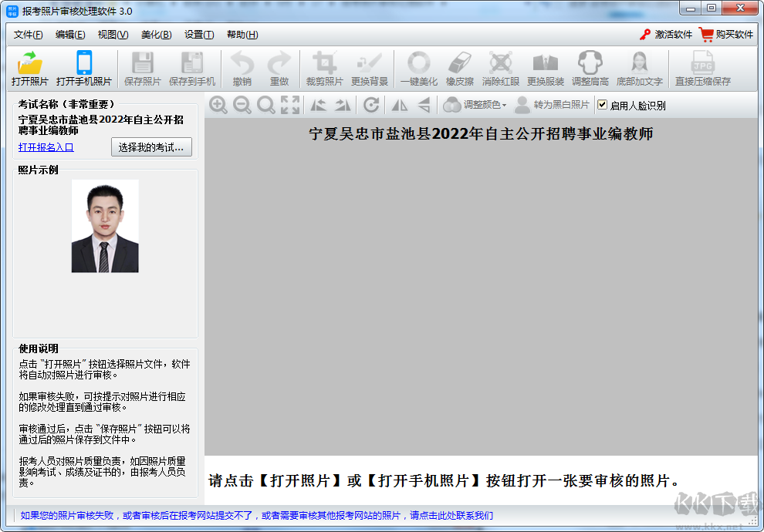
Task: Click the 选择我的考试 button
Action: pos(151,147)
